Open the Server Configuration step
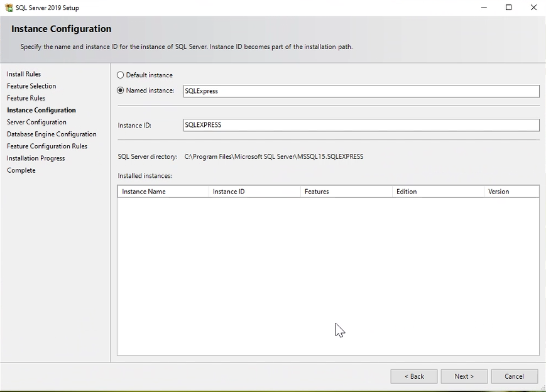This screenshot has width=546, height=392. point(36,122)
